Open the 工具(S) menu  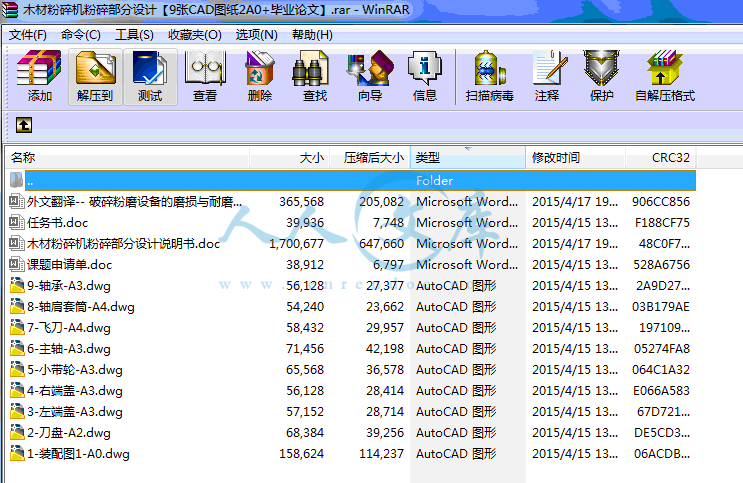134,35
